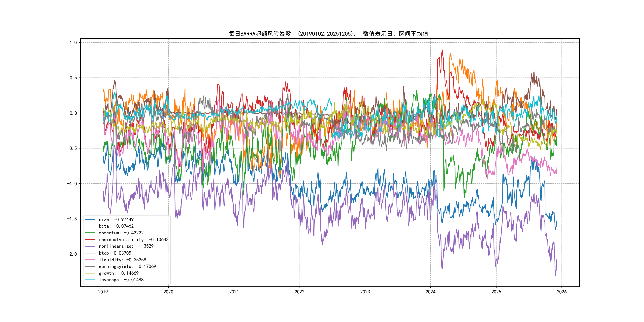
Task: Click the 2024 x-axis tick label
Action: coord(431,292)
